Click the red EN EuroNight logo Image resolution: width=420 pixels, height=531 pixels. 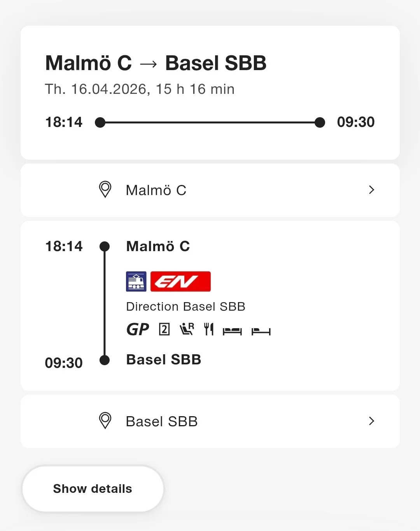(x=180, y=281)
